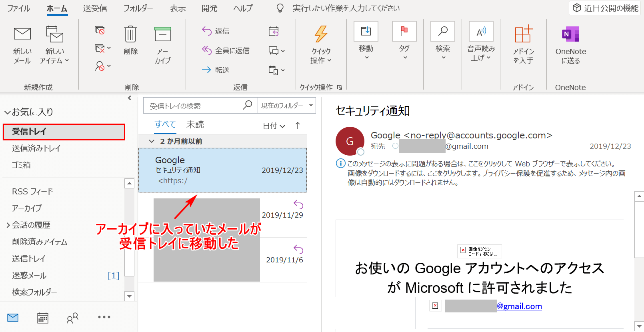Click the gmail.com link in message body

click(519, 306)
